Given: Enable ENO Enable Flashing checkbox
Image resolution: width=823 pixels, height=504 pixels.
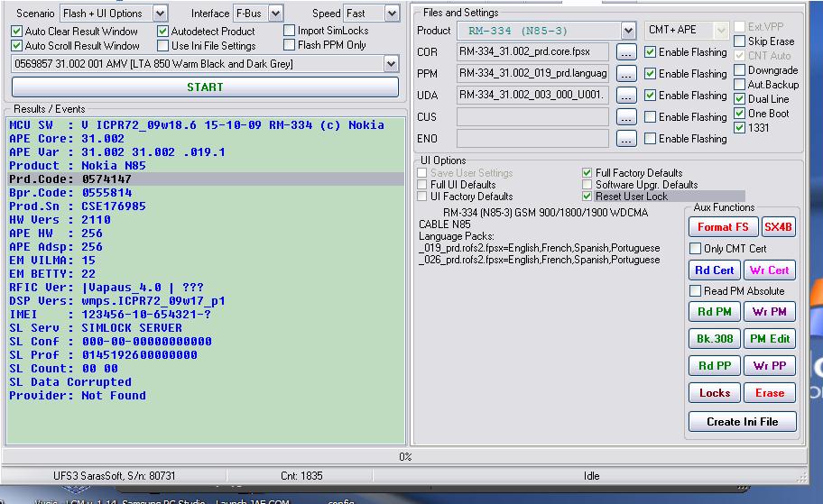Looking at the screenshot, I should [651, 139].
